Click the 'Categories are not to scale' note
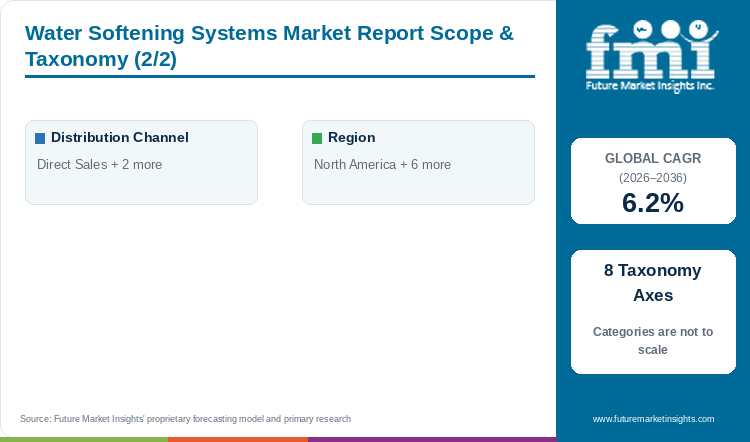This screenshot has width=750, height=442. pos(653,341)
